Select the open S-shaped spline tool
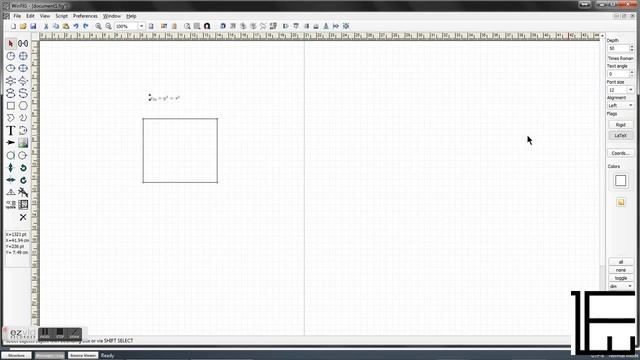The height and width of the screenshot is (360, 640). (x=23, y=93)
